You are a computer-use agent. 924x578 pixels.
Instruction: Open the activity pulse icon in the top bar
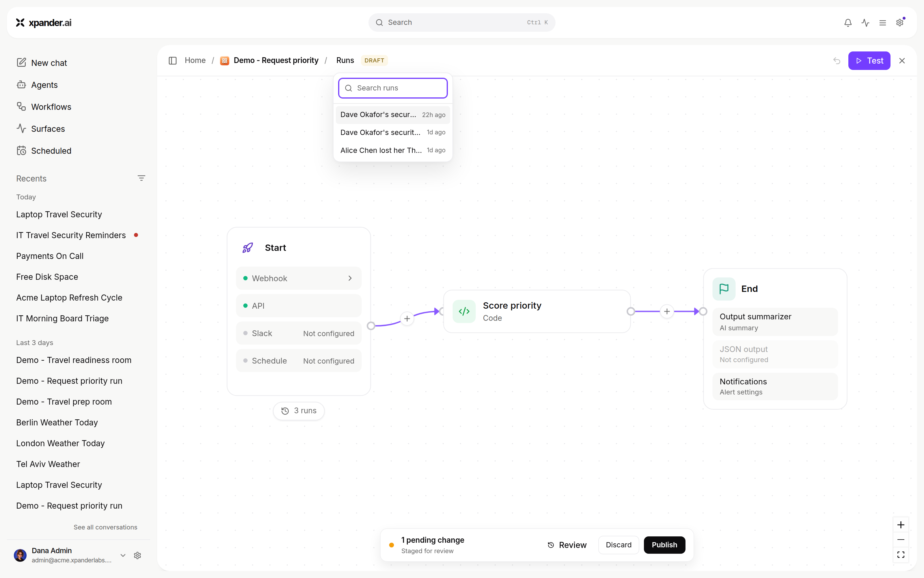point(865,23)
